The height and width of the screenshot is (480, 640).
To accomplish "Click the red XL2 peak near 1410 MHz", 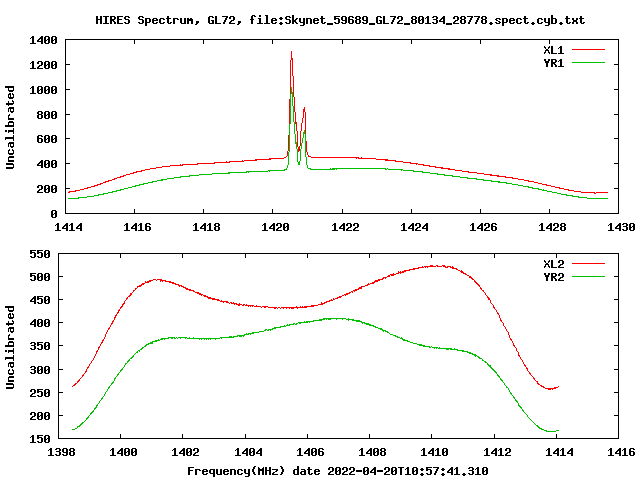I will tap(438, 266).
